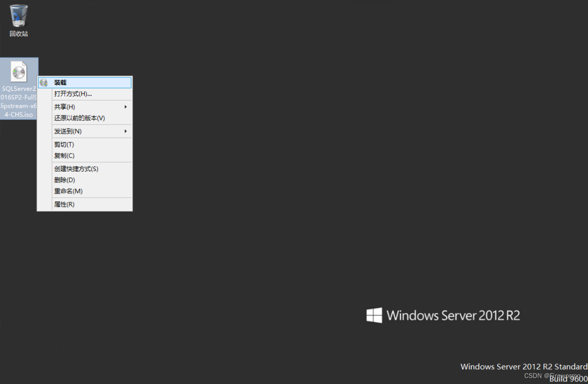Select 重命名(M) to rename the file

pyautogui.click(x=85, y=191)
